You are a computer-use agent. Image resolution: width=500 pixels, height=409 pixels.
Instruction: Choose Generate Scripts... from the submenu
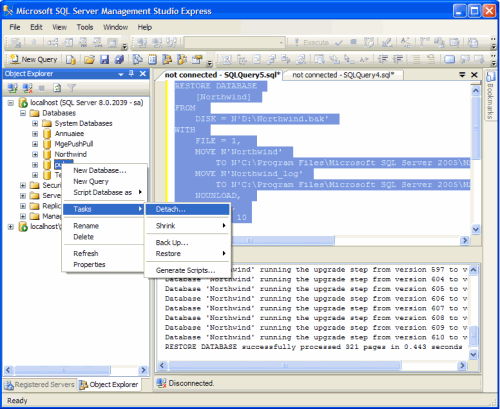coord(187,270)
